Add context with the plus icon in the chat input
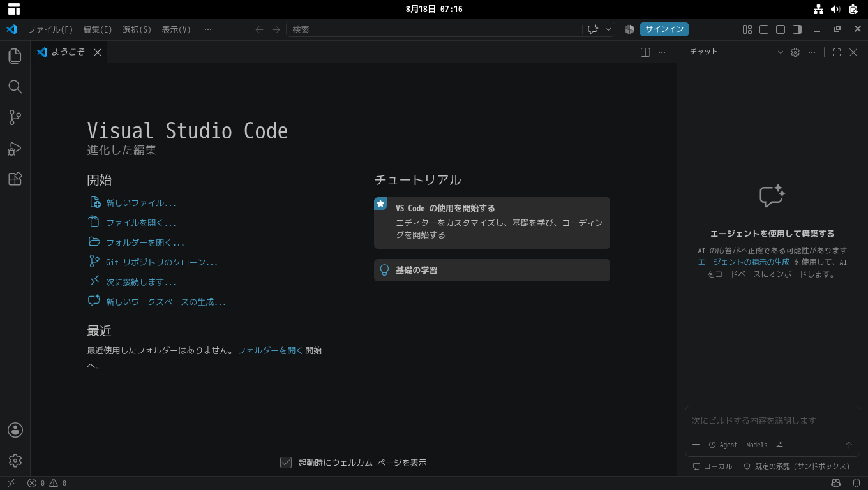The width and height of the screenshot is (868, 490). point(696,445)
